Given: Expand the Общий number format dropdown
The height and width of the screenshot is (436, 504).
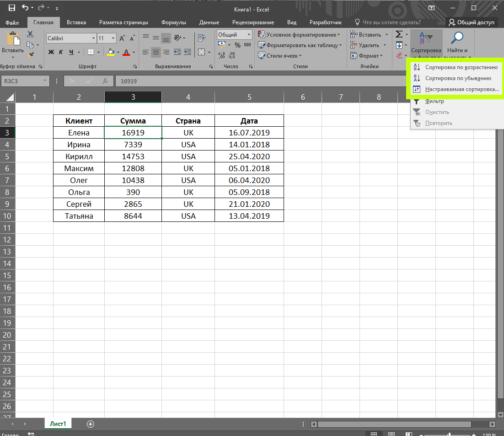Looking at the screenshot, I should pyautogui.click(x=249, y=35).
